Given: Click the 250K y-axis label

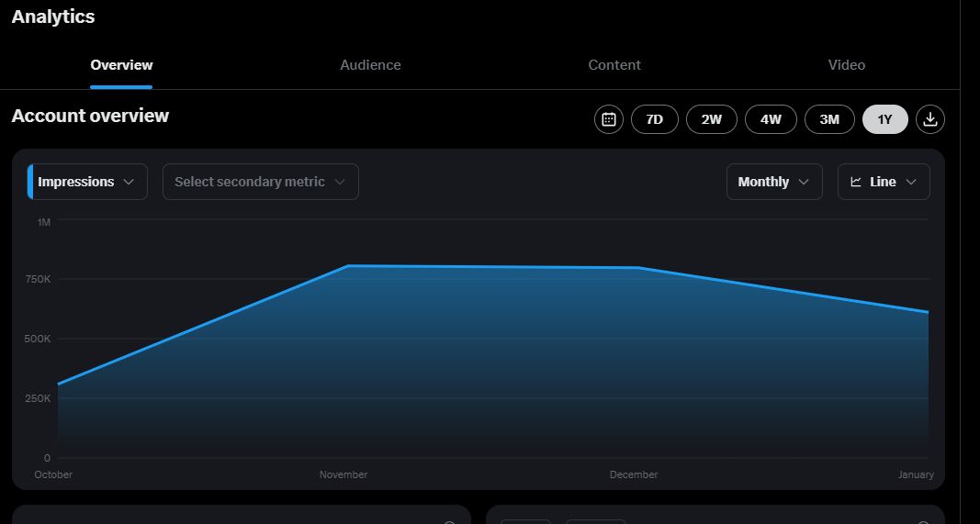Looking at the screenshot, I should tap(39, 398).
